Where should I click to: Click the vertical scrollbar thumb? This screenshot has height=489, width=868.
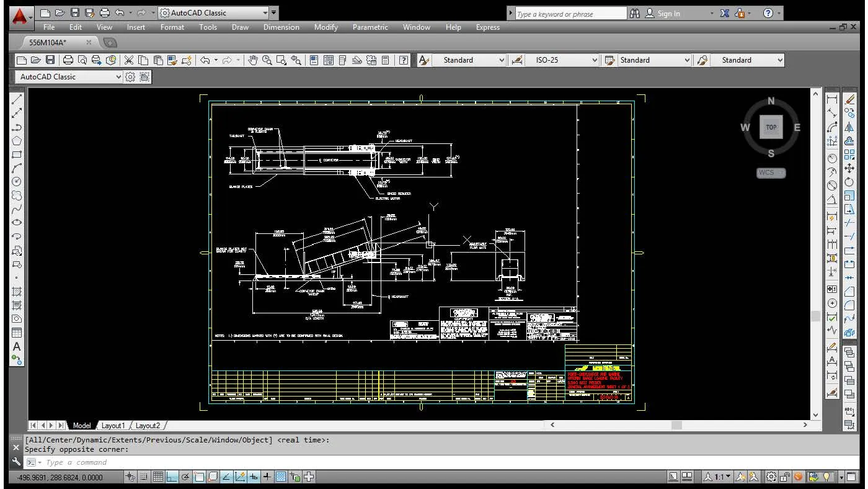click(815, 316)
